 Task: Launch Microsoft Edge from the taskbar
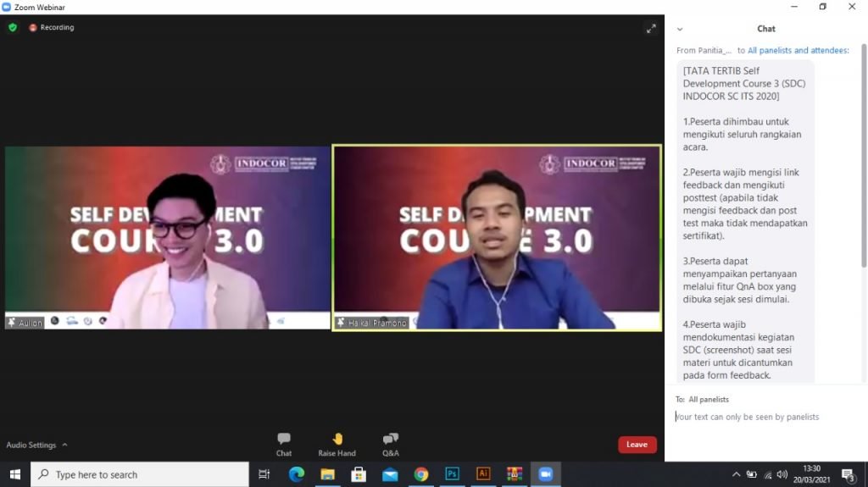pos(296,474)
